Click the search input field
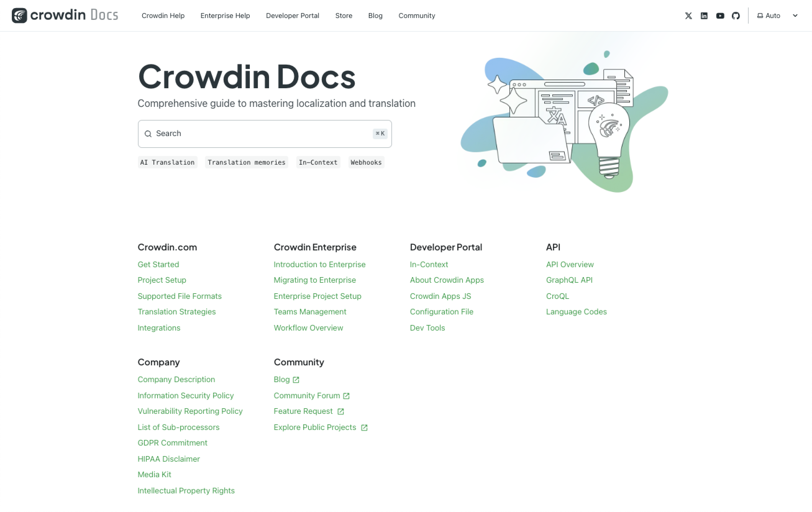Image resolution: width=812 pixels, height=512 pixels. click(x=265, y=133)
